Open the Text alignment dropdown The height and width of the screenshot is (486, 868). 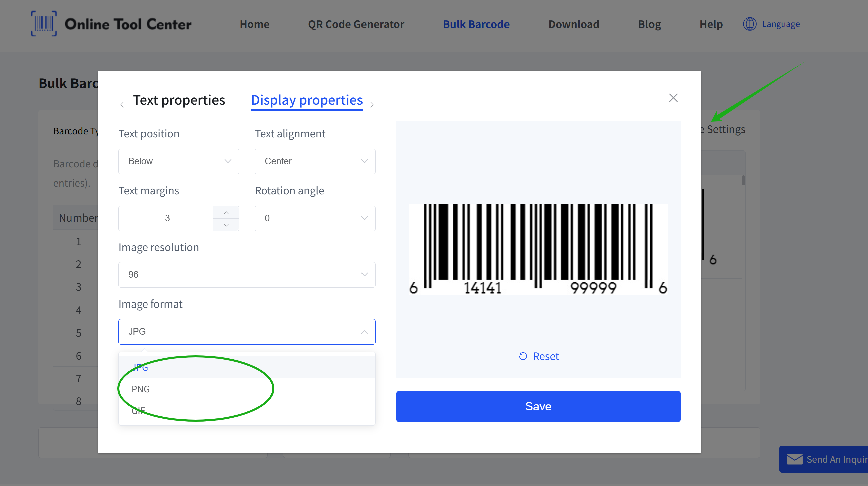(x=314, y=161)
